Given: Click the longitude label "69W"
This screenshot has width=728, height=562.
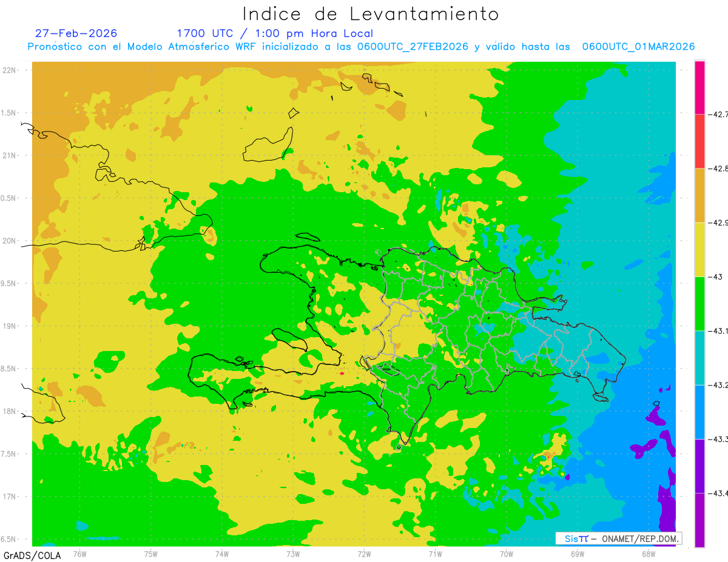Looking at the screenshot, I should (x=578, y=554).
